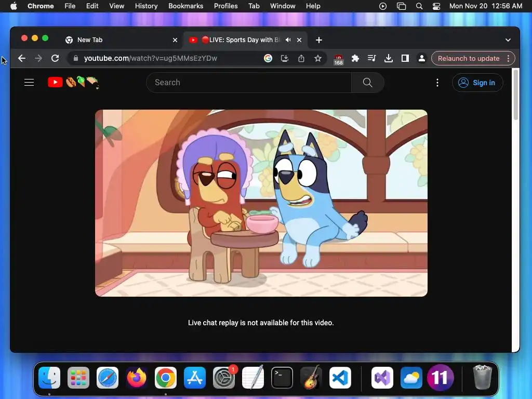Open the Bookmarks menu

(185, 6)
